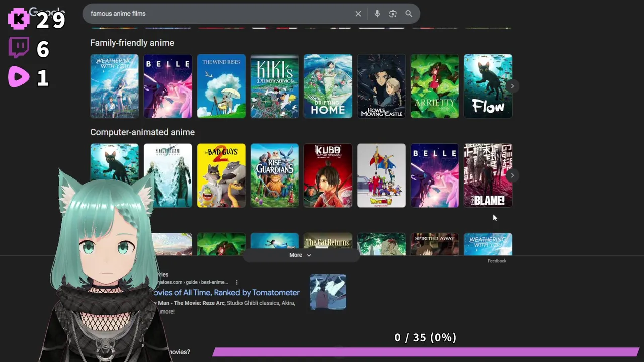Advance the Family-friendly anime carousel arrow
This screenshot has width=644, height=362.
pyautogui.click(x=512, y=86)
